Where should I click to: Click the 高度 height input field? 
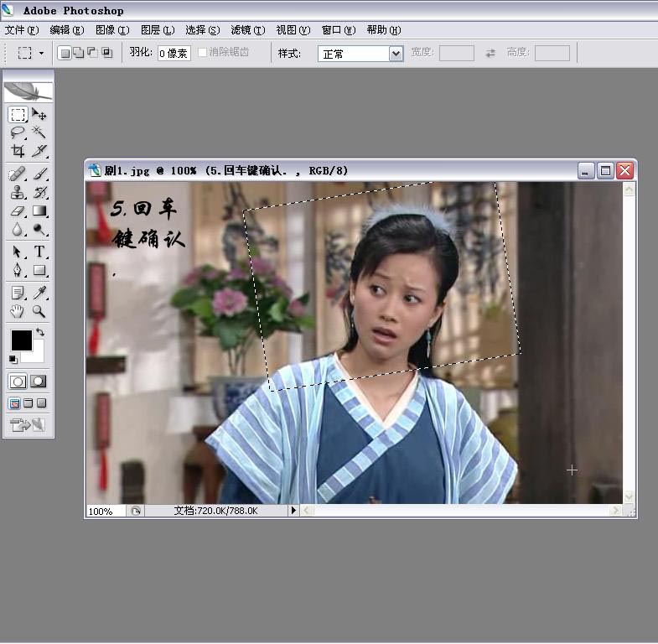(x=552, y=54)
